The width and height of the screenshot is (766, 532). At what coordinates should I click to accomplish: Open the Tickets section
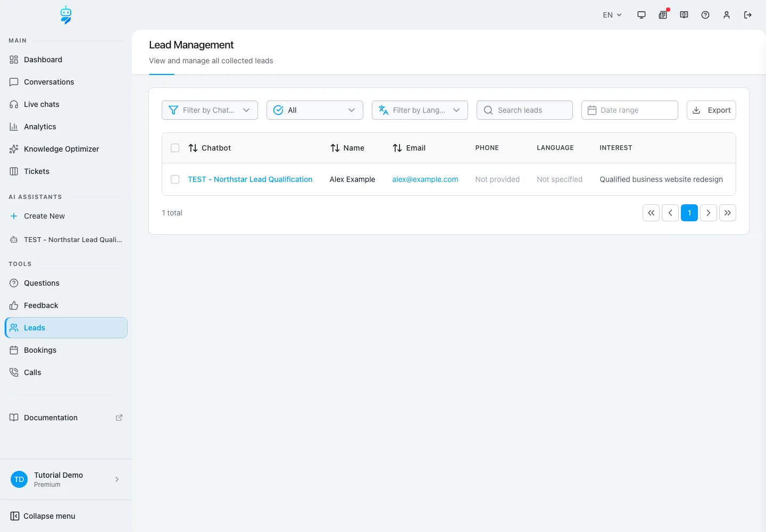point(66,171)
